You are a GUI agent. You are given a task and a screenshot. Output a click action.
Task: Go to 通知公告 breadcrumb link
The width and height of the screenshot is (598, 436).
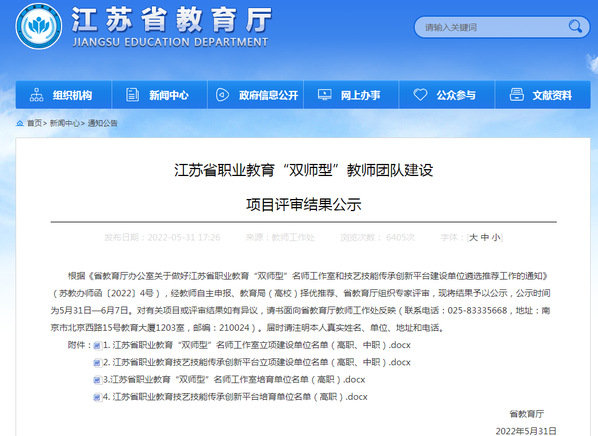pyautogui.click(x=103, y=123)
